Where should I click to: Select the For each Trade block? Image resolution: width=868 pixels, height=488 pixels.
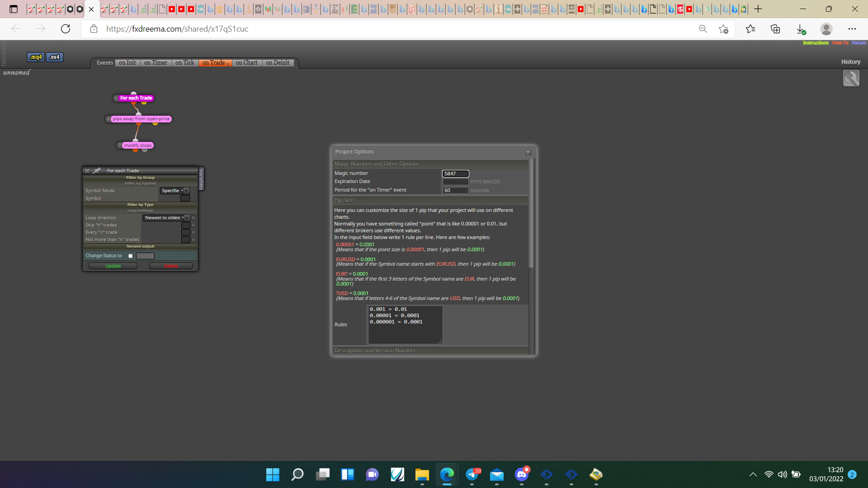coord(136,98)
